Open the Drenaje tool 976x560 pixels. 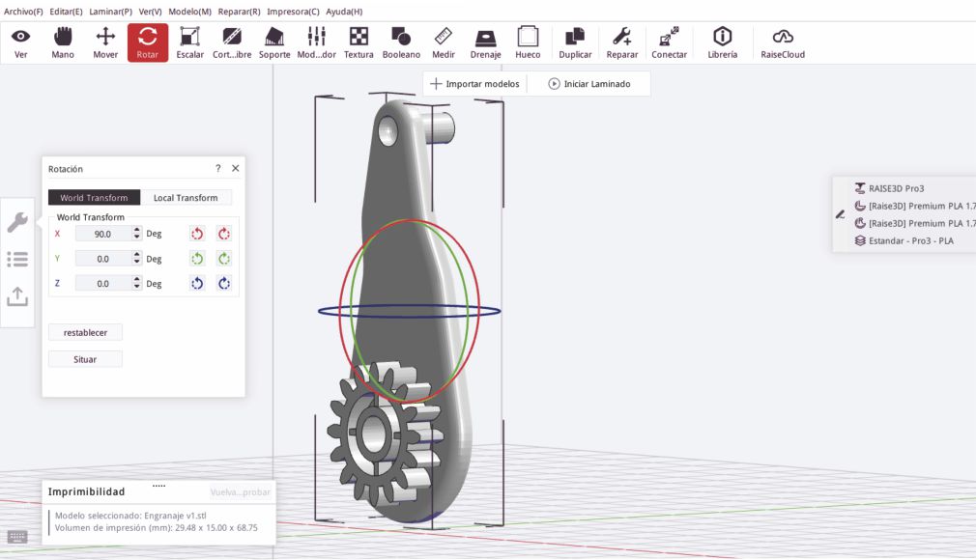click(x=485, y=42)
